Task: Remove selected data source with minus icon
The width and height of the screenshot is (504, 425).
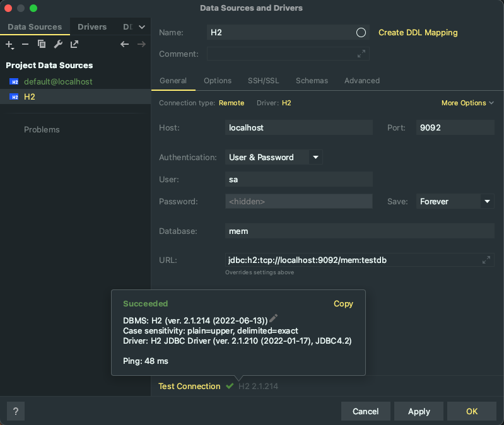Action: (x=25, y=44)
